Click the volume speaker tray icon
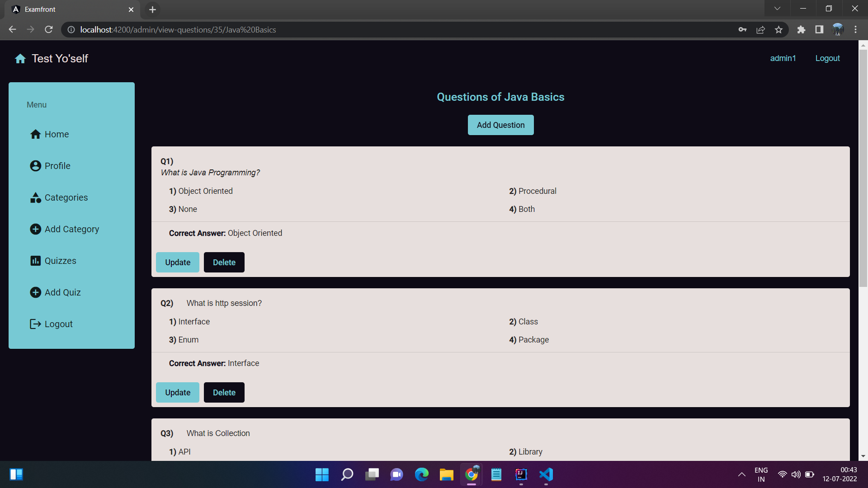 click(x=796, y=474)
